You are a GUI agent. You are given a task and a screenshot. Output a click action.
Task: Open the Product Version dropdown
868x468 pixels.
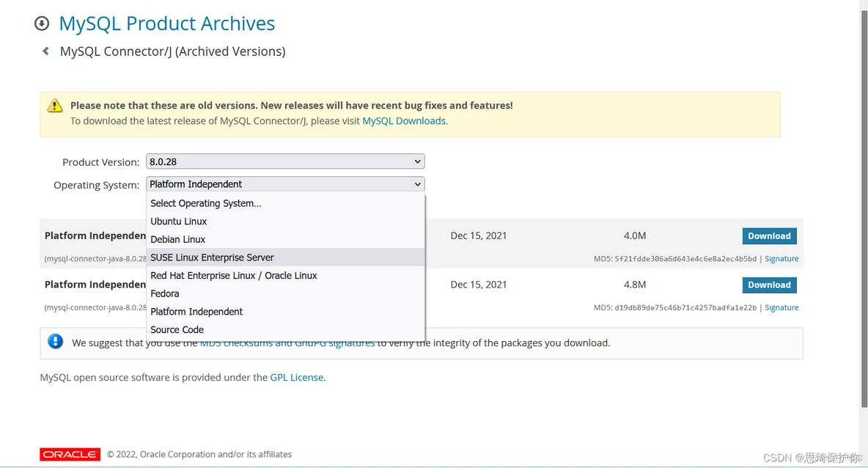(285, 161)
